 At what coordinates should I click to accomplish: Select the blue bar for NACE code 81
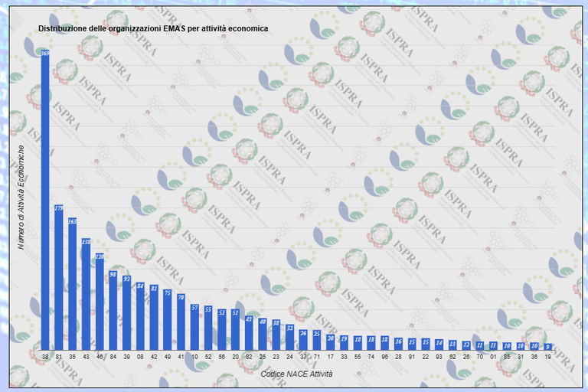click(x=58, y=277)
